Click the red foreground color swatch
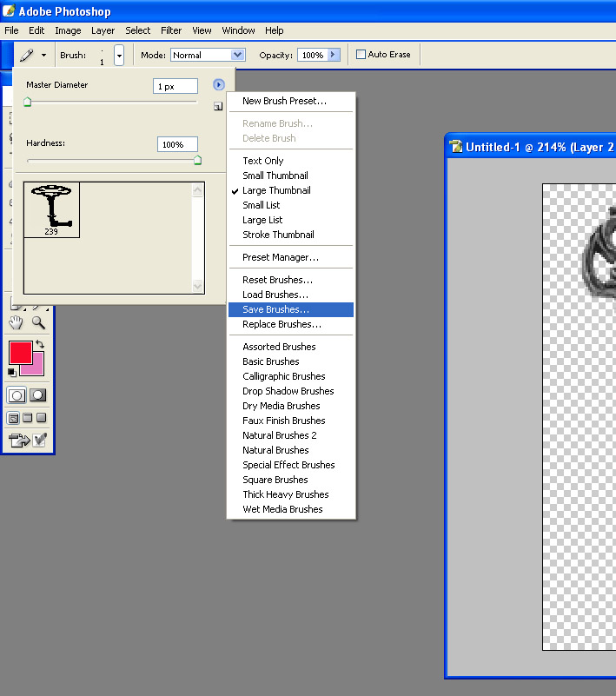 [19, 352]
